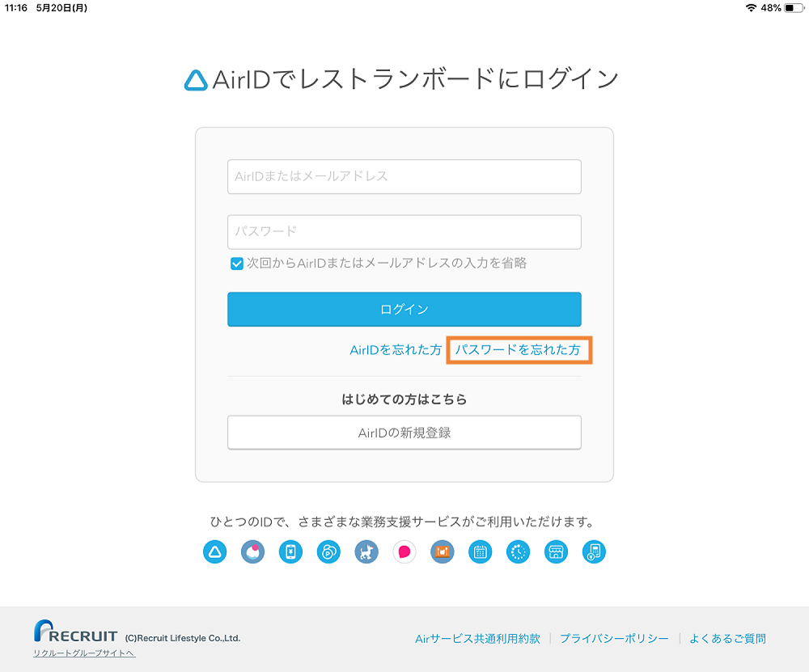Screen dimensions: 809x672
Task: Open the AirIDを忘れた方 link
Action: point(396,350)
